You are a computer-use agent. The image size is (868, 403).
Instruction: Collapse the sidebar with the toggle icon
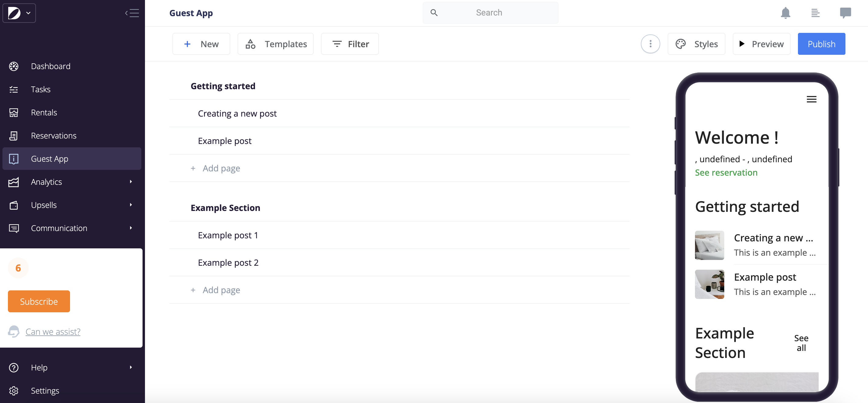coord(132,13)
